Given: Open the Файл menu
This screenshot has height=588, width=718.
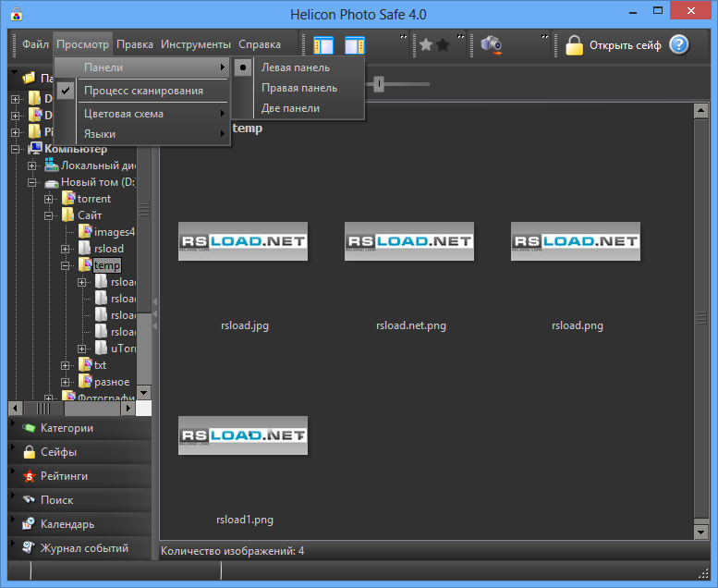Looking at the screenshot, I should tap(35, 44).
